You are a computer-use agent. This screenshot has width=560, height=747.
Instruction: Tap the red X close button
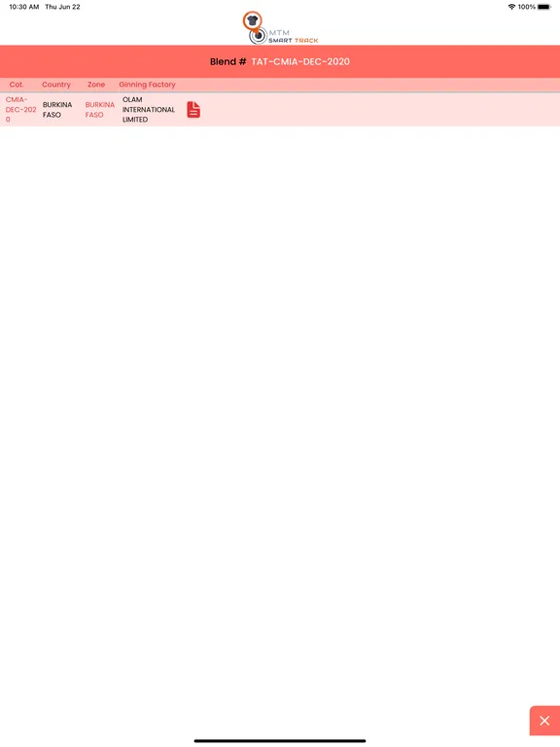click(x=544, y=721)
